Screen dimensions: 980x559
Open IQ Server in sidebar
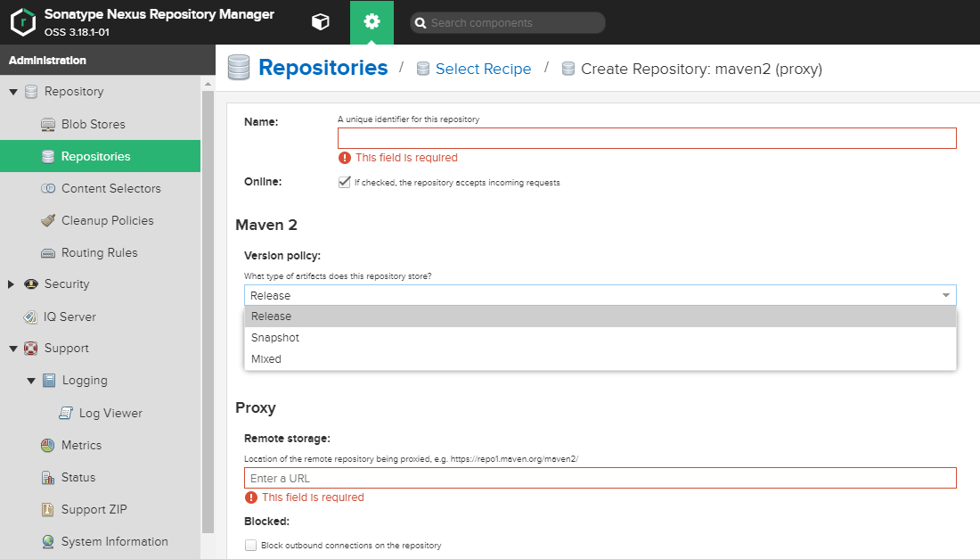pos(69,317)
